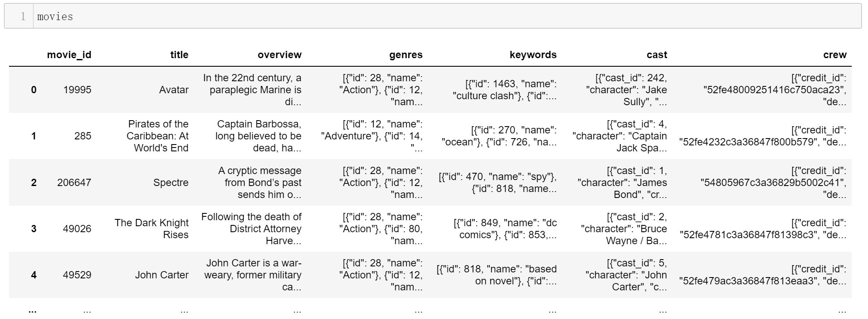The height and width of the screenshot is (319, 868).
Task: Click The Dark Knight Rises title
Action: (151, 229)
